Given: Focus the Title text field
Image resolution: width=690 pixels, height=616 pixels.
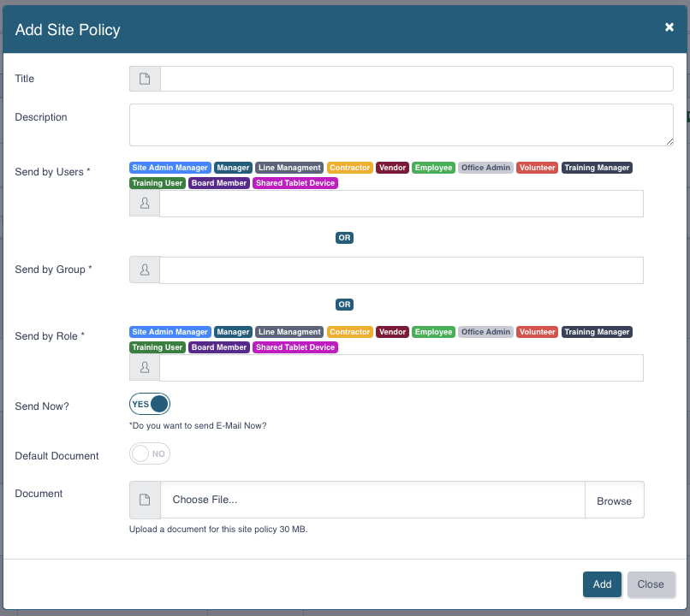Looking at the screenshot, I should pos(417,79).
